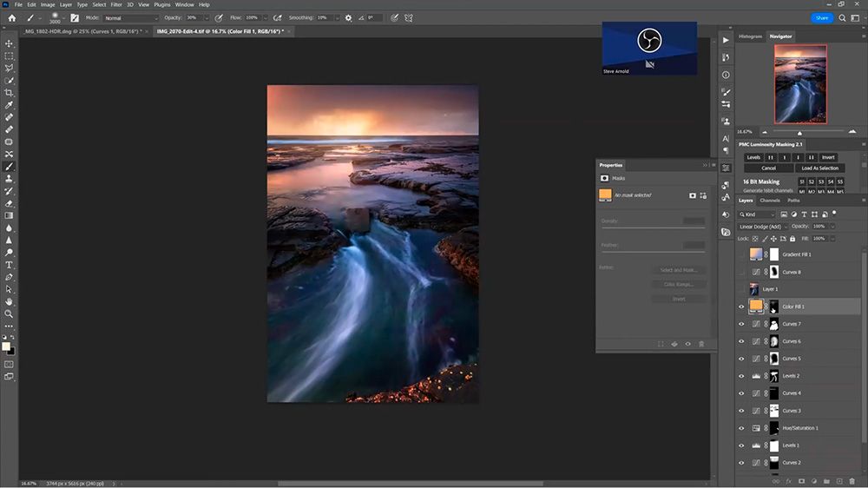
Task: Switch to the Channels tab
Action: pyautogui.click(x=770, y=201)
